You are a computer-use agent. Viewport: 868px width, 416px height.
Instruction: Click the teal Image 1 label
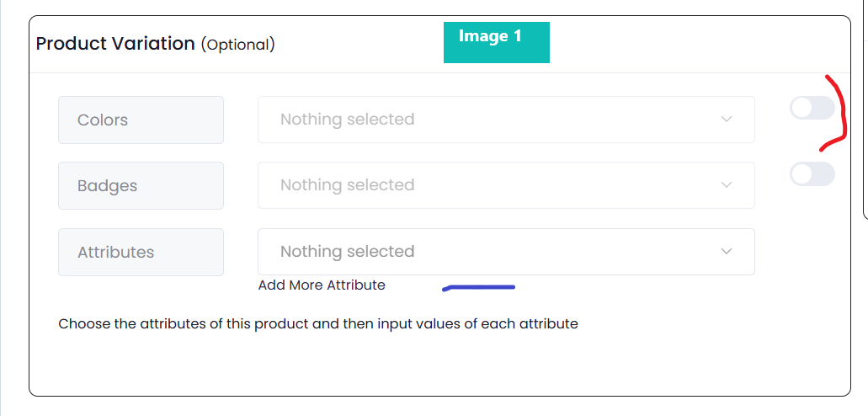497,43
